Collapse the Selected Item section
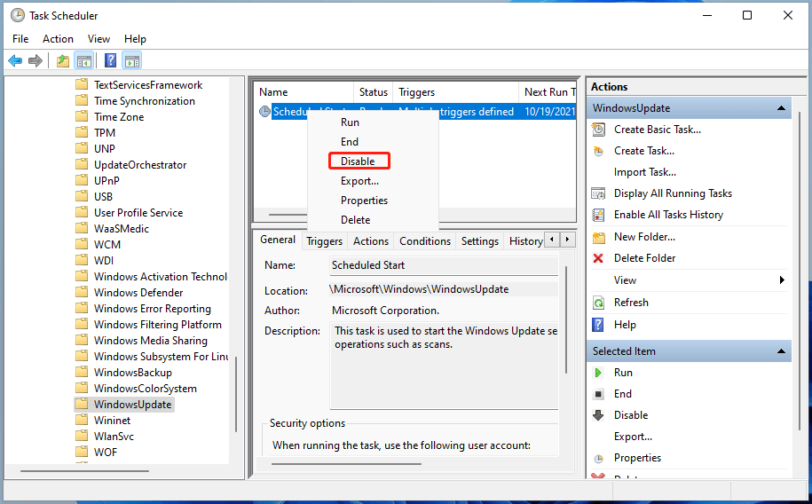 782,351
